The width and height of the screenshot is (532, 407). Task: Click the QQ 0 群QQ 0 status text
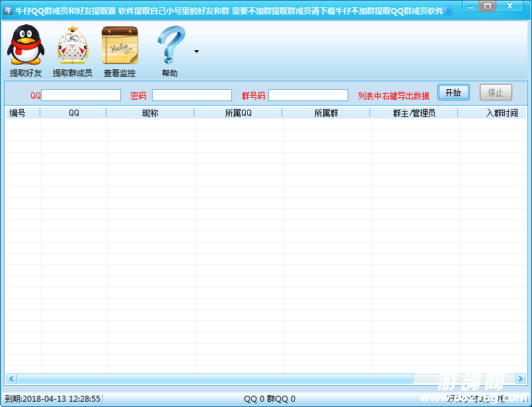pyautogui.click(x=270, y=399)
